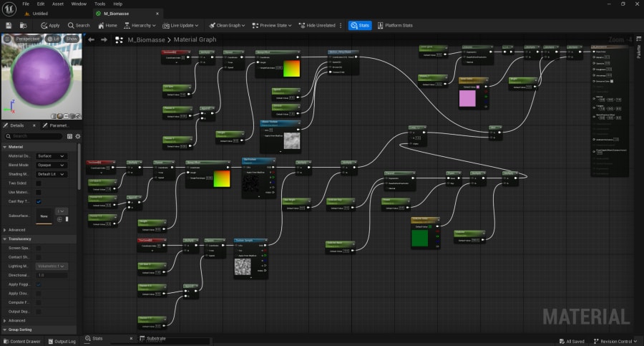Open Platform Stats
Image resolution: width=644 pixels, height=346 pixels.
tap(395, 26)
